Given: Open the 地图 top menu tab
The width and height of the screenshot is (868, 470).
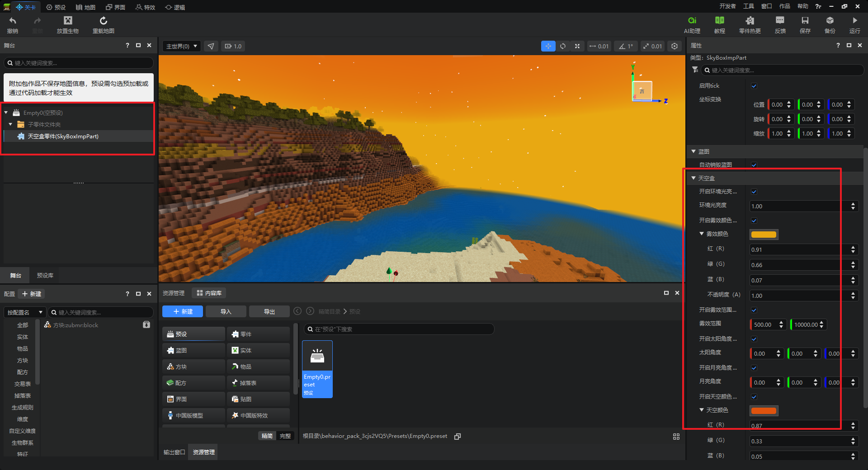Looking at the screenshot, I should coord(85,7).
